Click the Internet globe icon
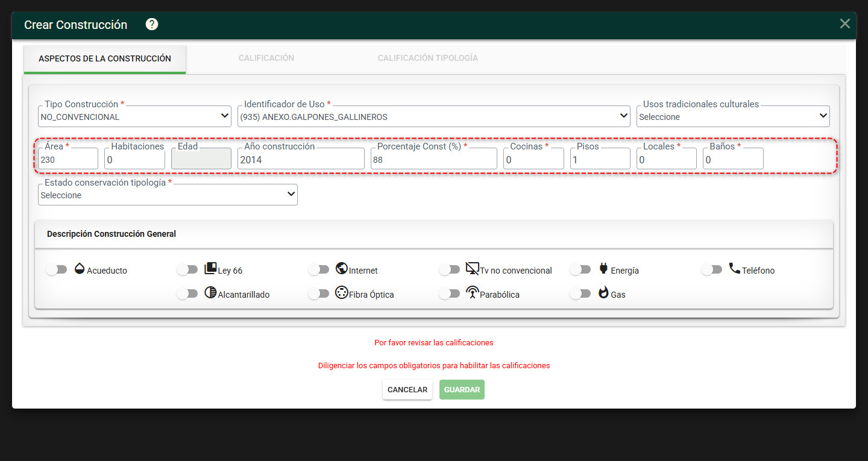The image size is (868, 461). [x=342, y=269]
